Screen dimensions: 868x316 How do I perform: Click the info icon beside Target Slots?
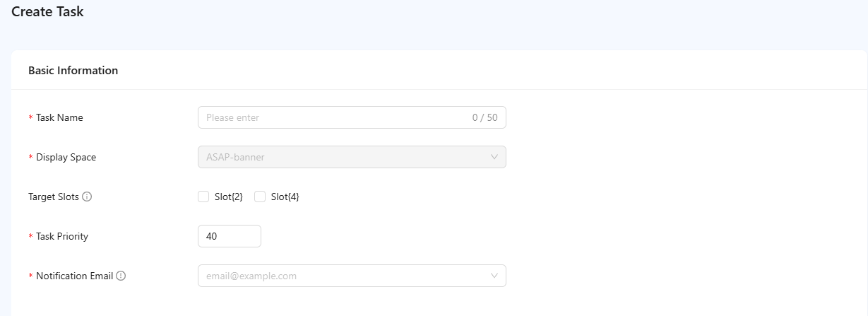[87, 197]
